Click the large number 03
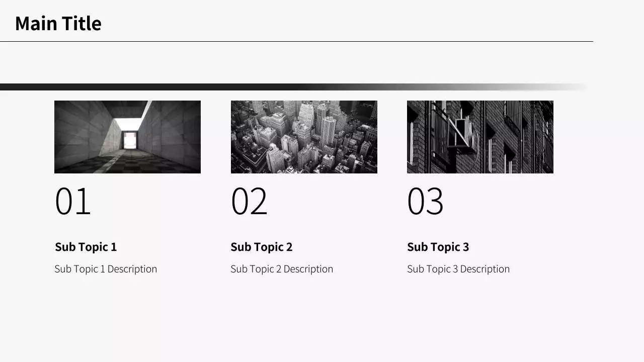The width and height of the screenshot is (644, 362). pyautogui.click(x=425, y=202)
